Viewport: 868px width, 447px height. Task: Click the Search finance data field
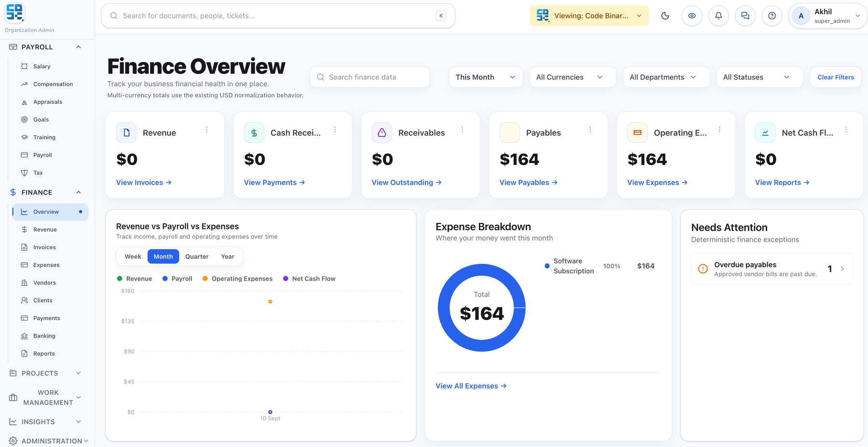pyautogui.click(x=370, y=77)
